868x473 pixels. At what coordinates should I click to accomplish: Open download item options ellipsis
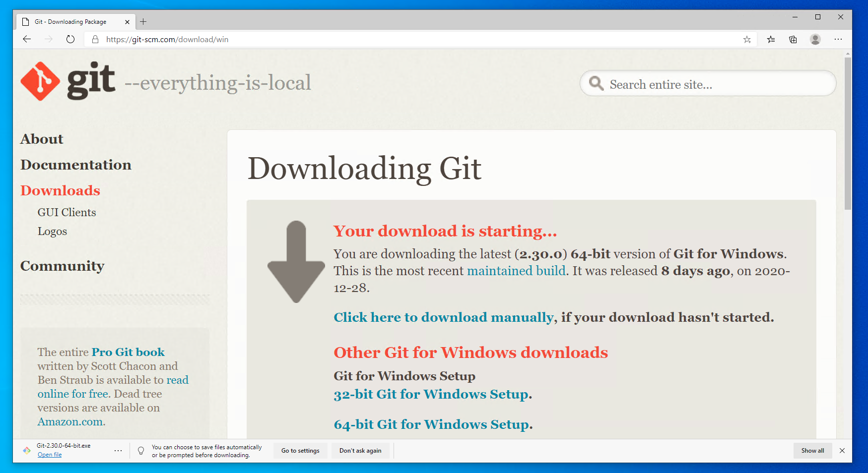[x=118, y=451]
